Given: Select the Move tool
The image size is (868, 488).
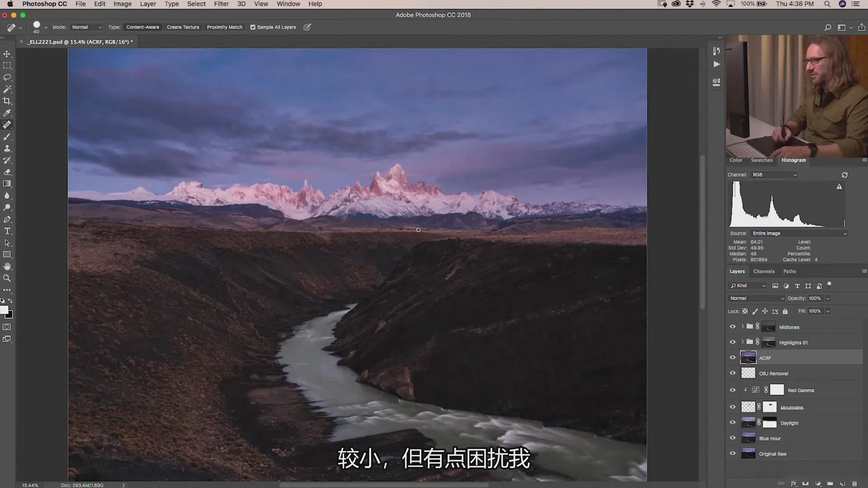Looking at the screenshot, I should [7, 53].
